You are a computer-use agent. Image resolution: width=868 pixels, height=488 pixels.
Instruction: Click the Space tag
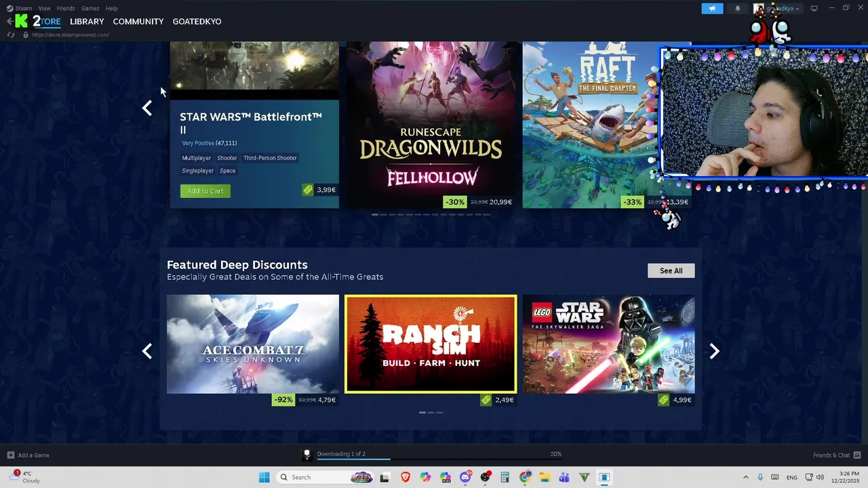[x=228, y=171]
